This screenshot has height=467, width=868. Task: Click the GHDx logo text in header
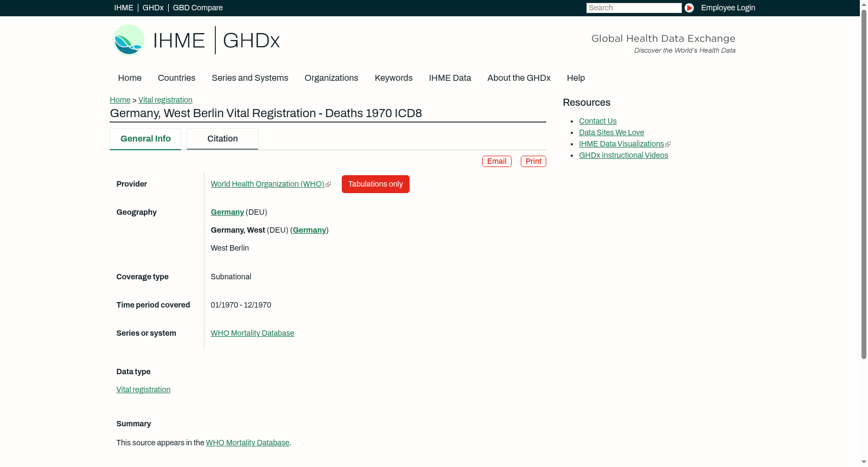point(251,41)
